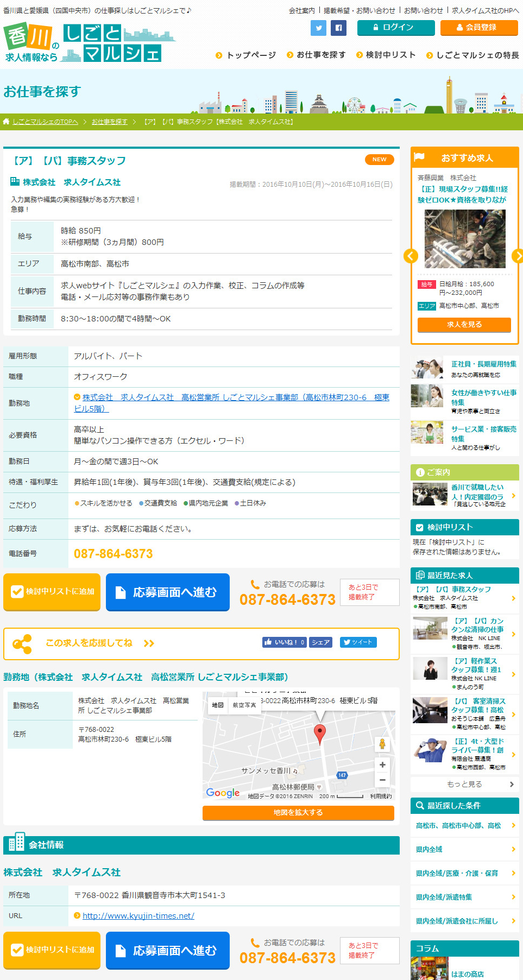Open recently viewed 軽作業スタッフ募集 job
This screenshot has width=523, height=980.
coord(465,674)
